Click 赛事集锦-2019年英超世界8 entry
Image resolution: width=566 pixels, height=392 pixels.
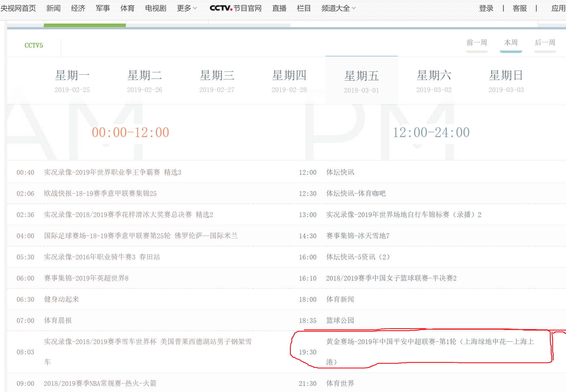pyautogui.click(x=86, y=278)
